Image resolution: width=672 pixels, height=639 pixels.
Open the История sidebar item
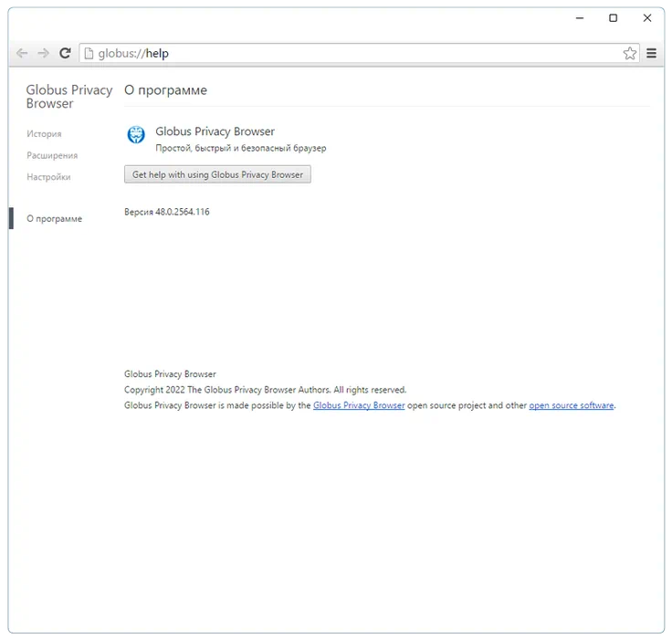(x=44, y=133)
